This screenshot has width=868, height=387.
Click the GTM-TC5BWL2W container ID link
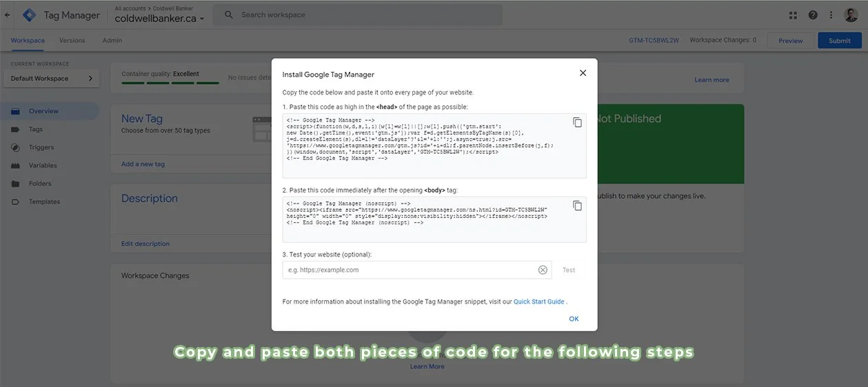point(654,41)
